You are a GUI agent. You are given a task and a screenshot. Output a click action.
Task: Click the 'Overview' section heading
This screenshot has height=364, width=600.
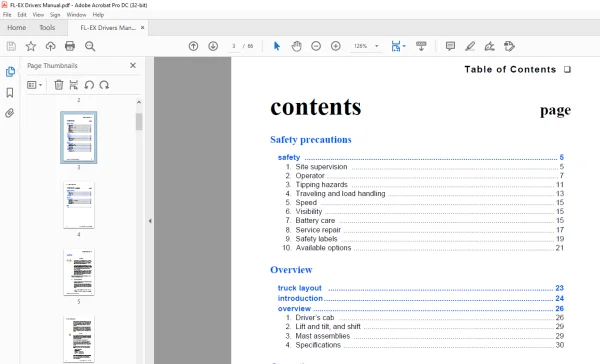coord(291,270)
